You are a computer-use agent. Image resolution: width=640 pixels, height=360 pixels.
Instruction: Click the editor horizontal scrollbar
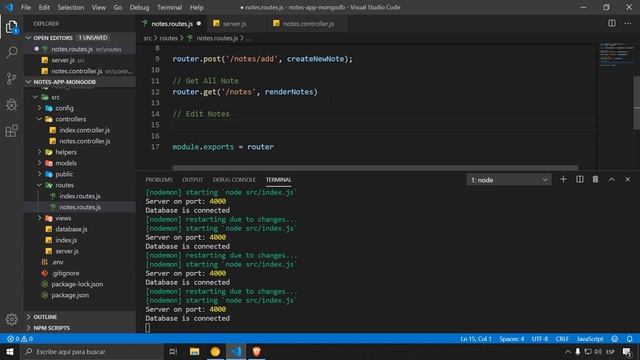click(375, 167)
